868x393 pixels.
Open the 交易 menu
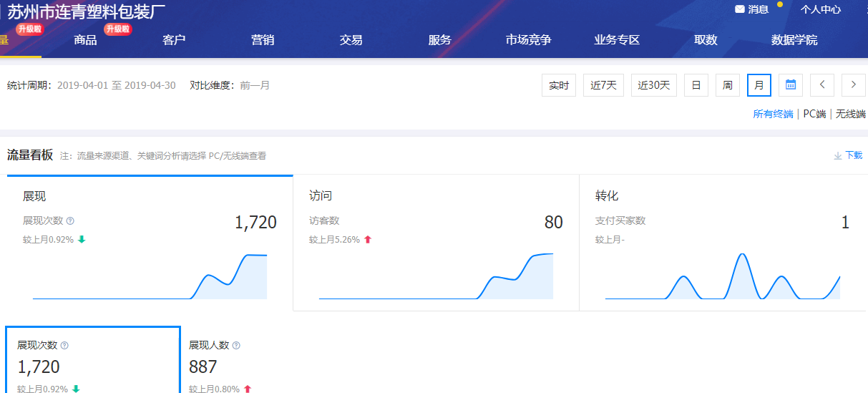point(351,40)
